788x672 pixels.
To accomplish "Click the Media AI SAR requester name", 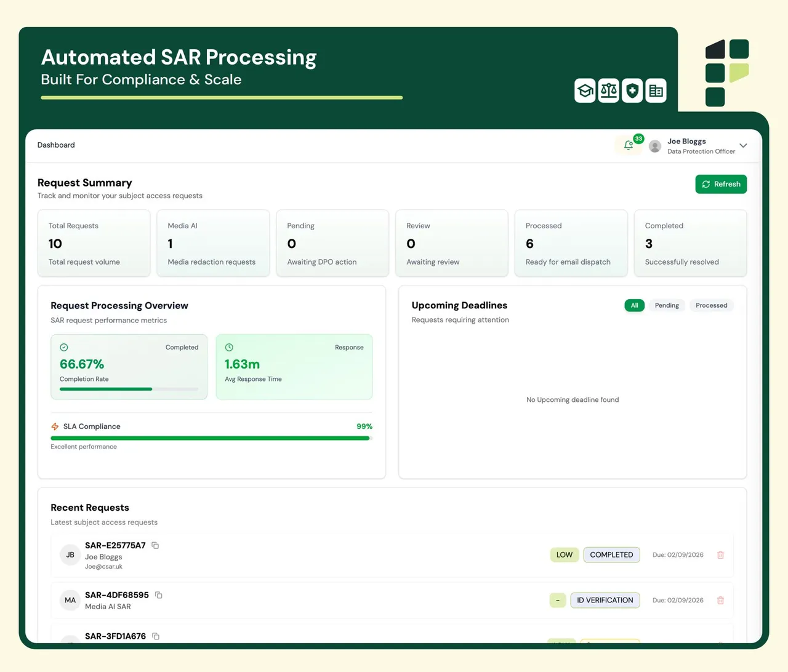I will click(108, 607).
